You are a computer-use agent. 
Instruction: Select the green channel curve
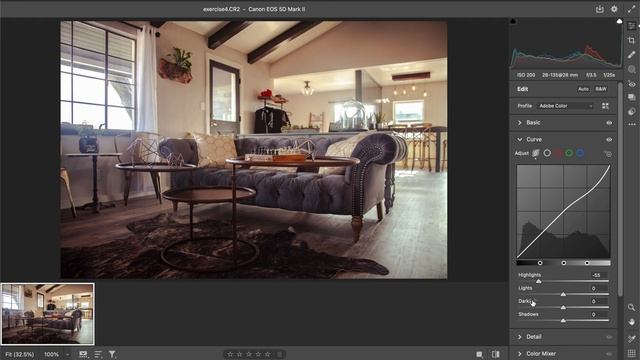point(569,153)
